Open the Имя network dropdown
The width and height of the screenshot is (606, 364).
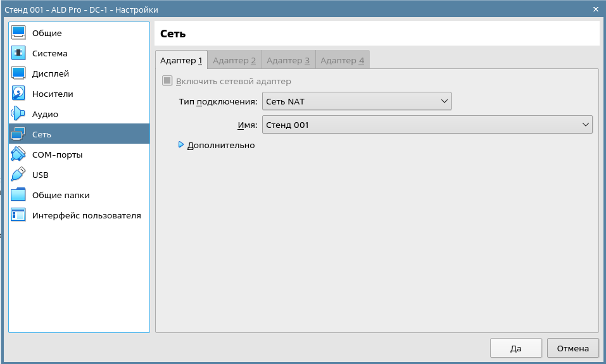pyautogui.click(x=427, y=125)
